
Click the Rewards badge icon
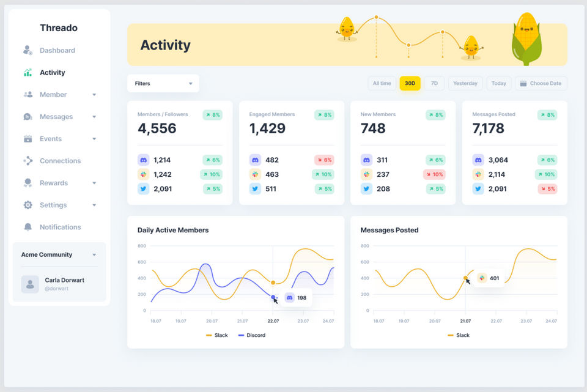pos(28,183)
